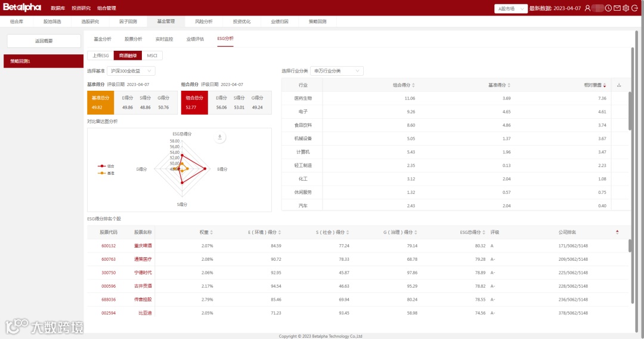The width and height of the screenshot is (644, 339).
Task: Click the 食品饮料 industry row
Action: [x=455, y=125]
